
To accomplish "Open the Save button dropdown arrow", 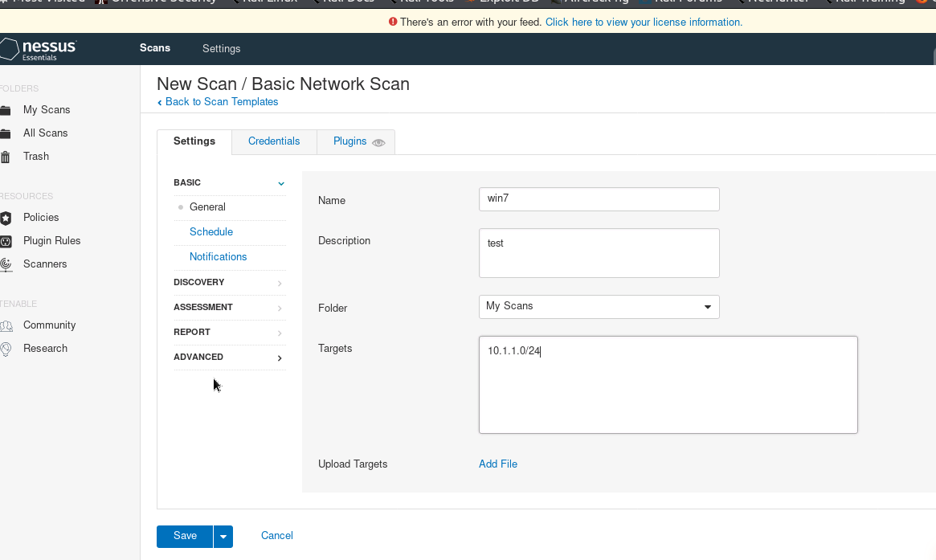I will 223,537.
